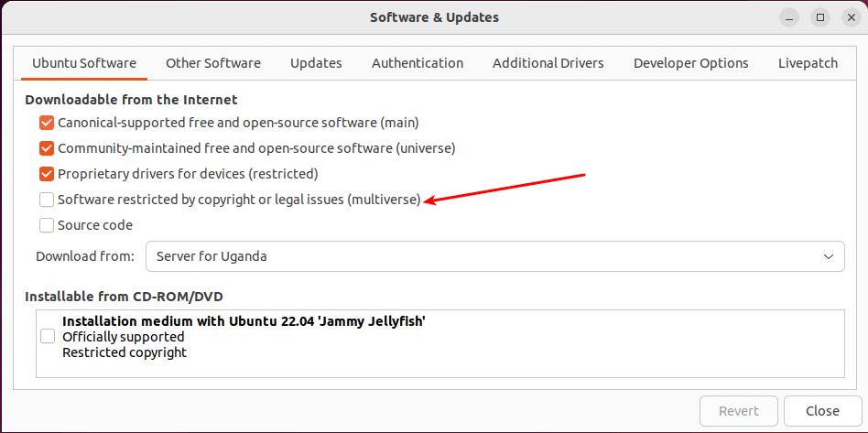Enable the multiverse software checkbox
868x433 pixels.
click(47, 199)
